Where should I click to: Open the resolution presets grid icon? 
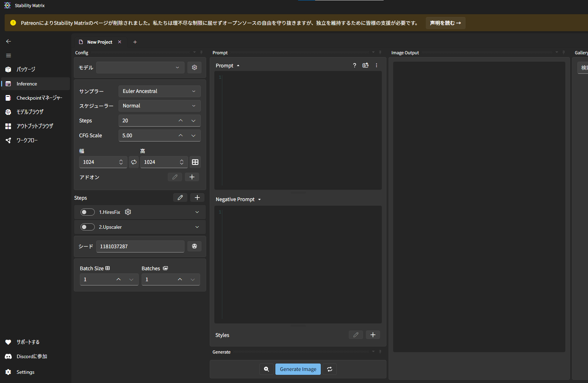(x=195, y=162)
